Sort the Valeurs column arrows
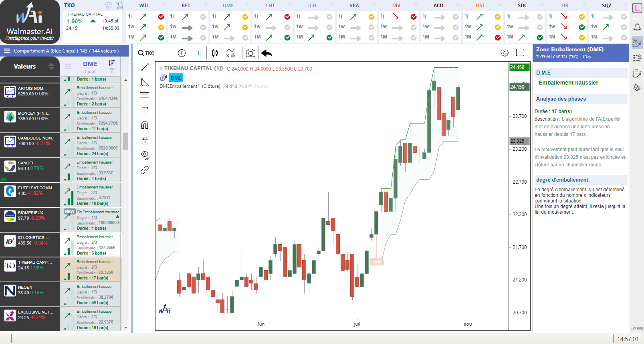The width and height of the screenshot is (644, 344). point(51,66)
